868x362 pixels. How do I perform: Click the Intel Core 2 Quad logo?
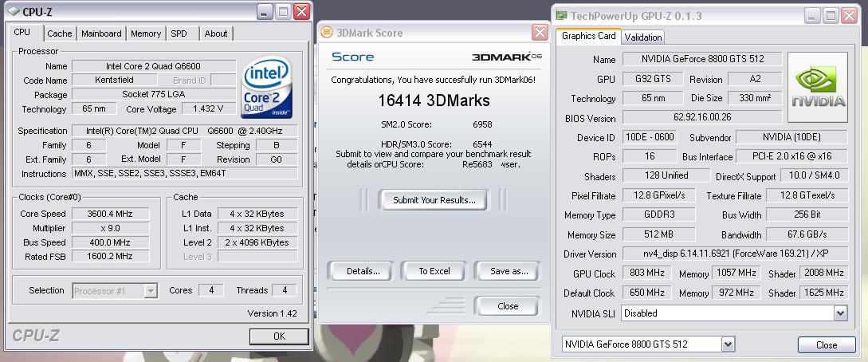[x=266, y=88]
